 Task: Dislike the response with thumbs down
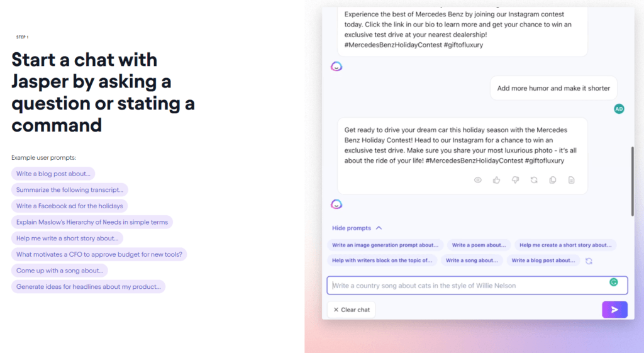pos(515,180)
